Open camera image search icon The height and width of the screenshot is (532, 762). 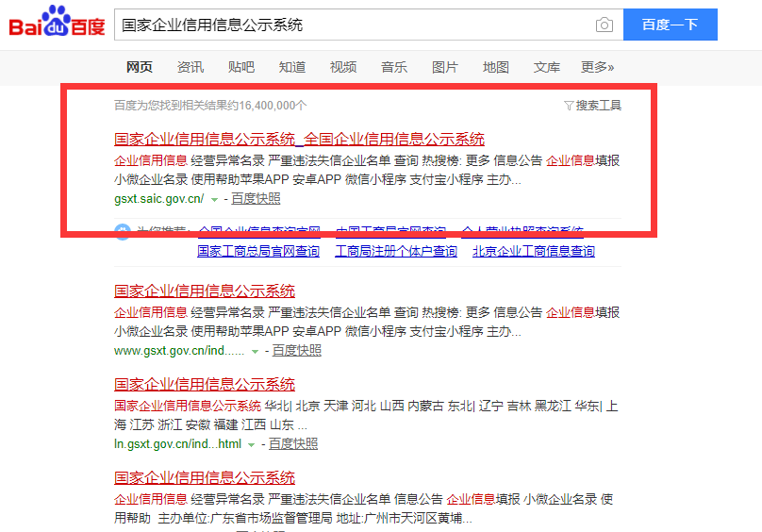tap(605, 25)
